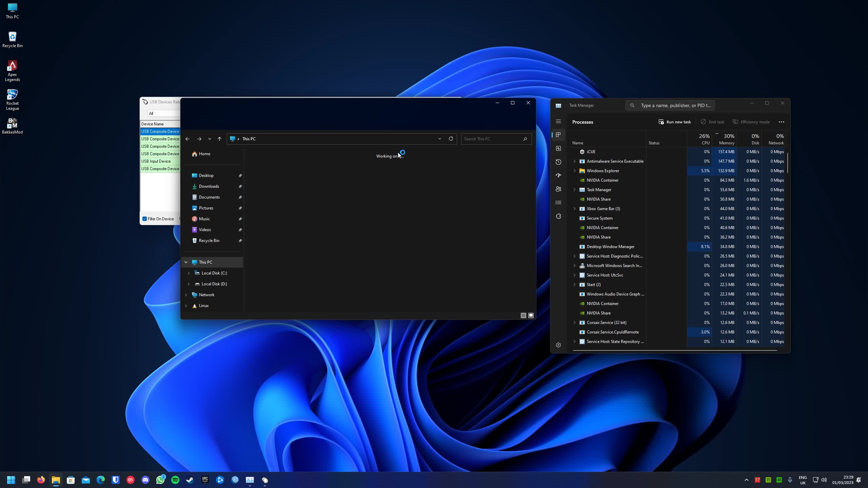Enable Efficiency mode for selected process
This screenshot has width=868, height=488.
(x=751, y=122)
